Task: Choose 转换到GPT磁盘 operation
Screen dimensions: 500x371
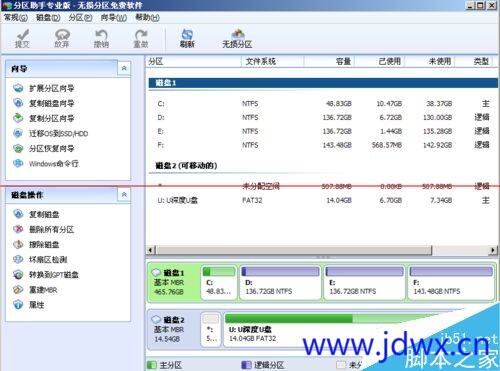Action: [x=46, y=275]
